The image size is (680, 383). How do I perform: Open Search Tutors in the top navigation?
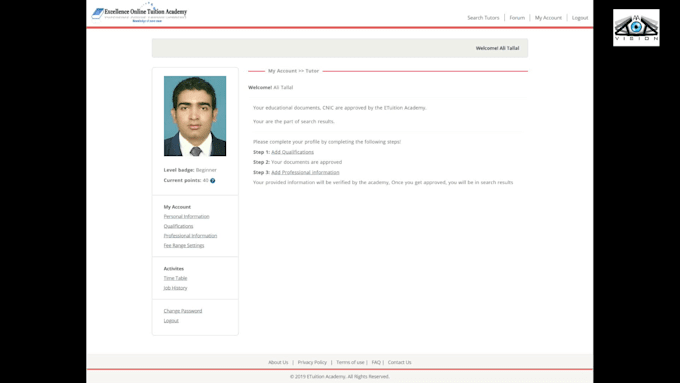pos(483,18)
